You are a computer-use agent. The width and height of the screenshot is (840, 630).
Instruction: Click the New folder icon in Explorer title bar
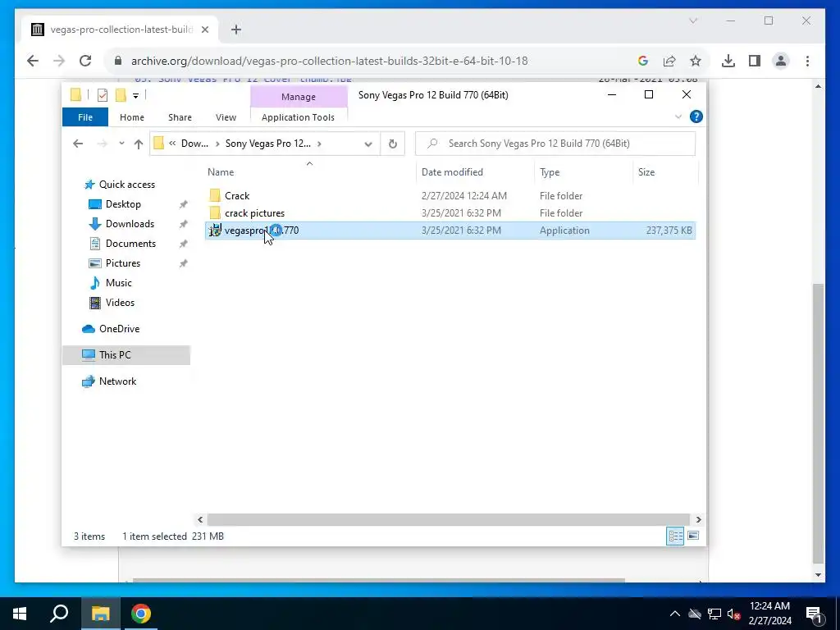[121, 95]
